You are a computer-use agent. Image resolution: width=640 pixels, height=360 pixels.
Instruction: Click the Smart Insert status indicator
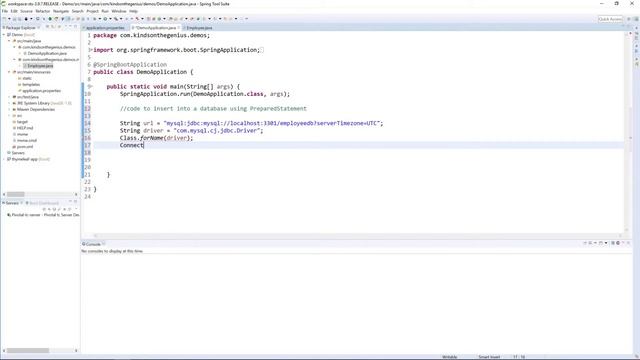489,357
